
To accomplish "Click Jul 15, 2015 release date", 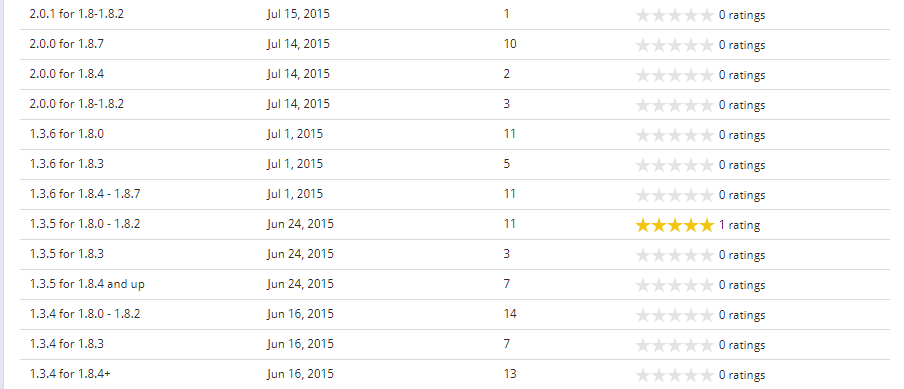I will [299, 14].
